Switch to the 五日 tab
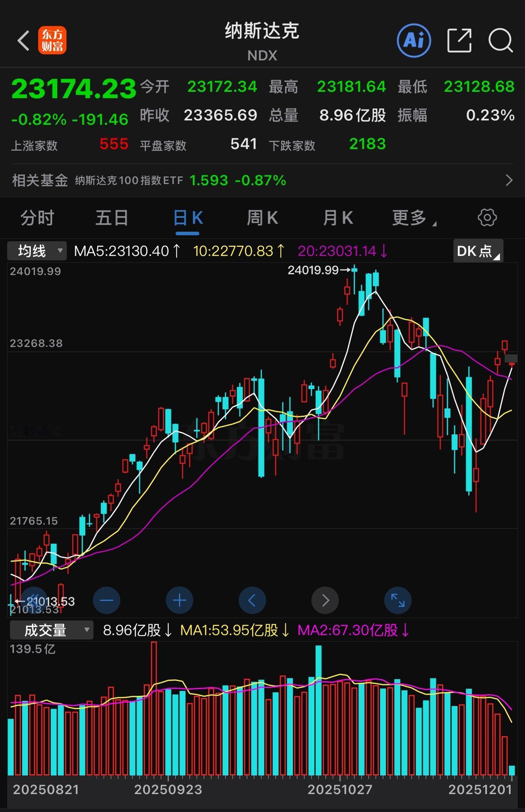The width and height of the screenshot is (525, 812). point(112,218)
